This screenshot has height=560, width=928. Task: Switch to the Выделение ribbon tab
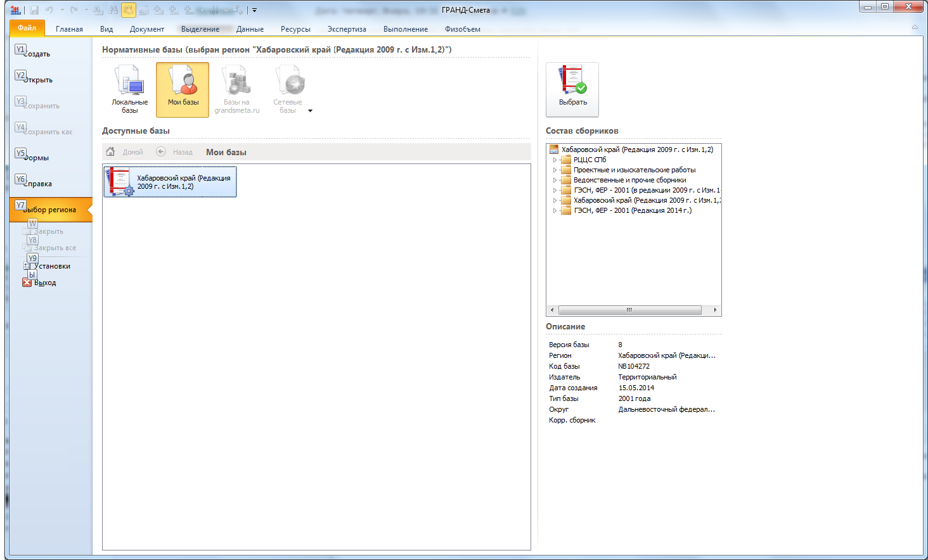point(200,29)
